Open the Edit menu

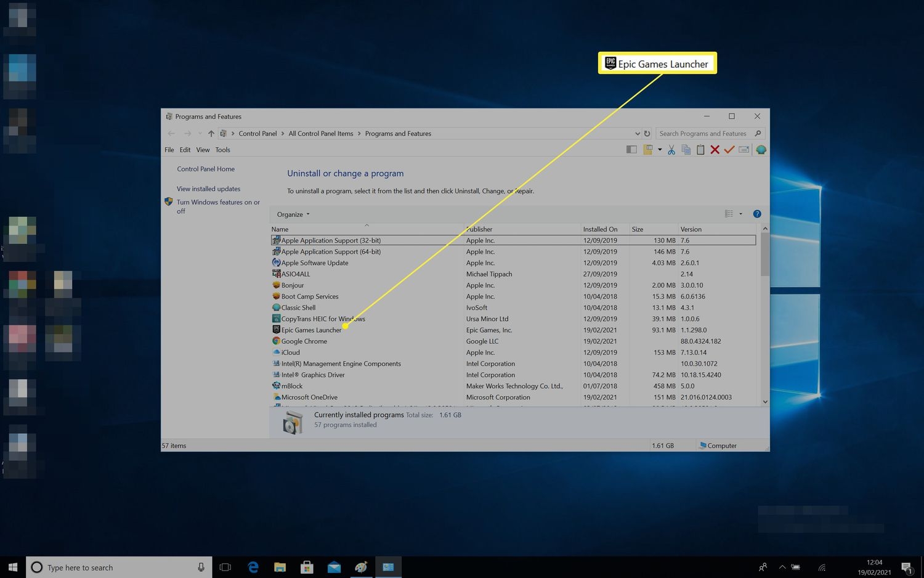coord(185,150)
